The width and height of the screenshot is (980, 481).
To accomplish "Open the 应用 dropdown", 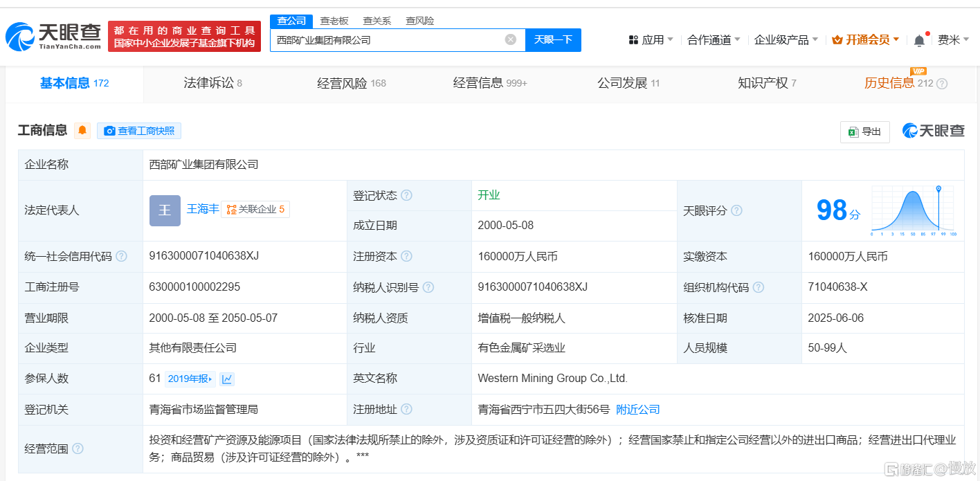I will [651, 40].
